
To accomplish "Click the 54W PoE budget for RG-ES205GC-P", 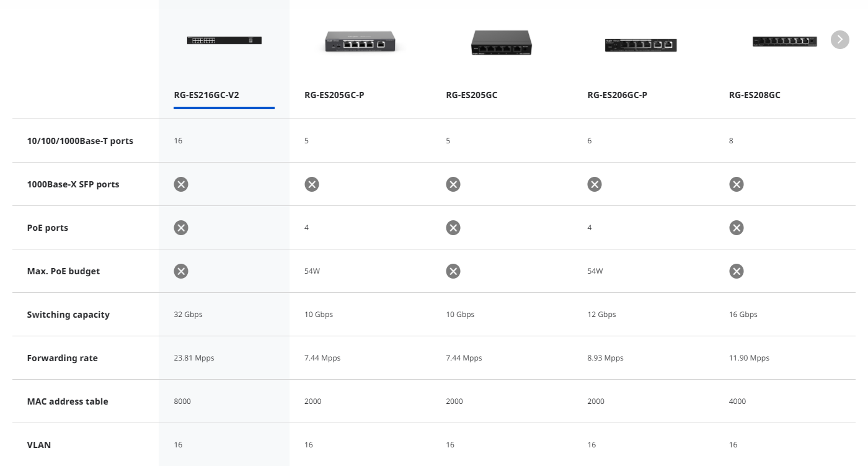I will 312,271.
